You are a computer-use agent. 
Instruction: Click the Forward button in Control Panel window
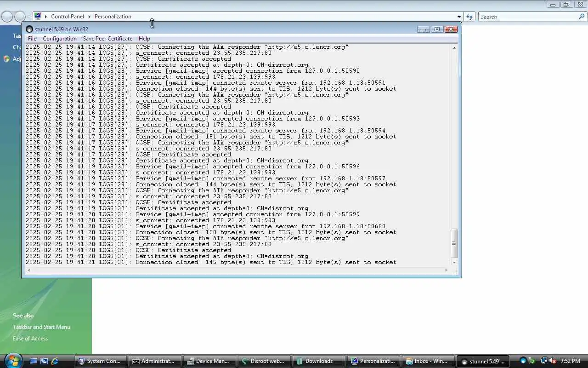[20, 17]
